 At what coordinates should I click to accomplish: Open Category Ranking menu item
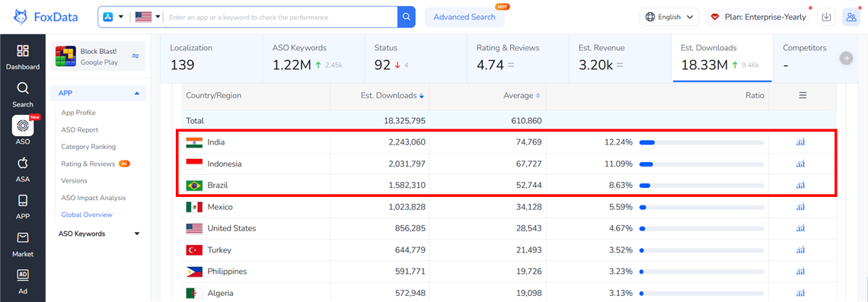click(88, 147)
